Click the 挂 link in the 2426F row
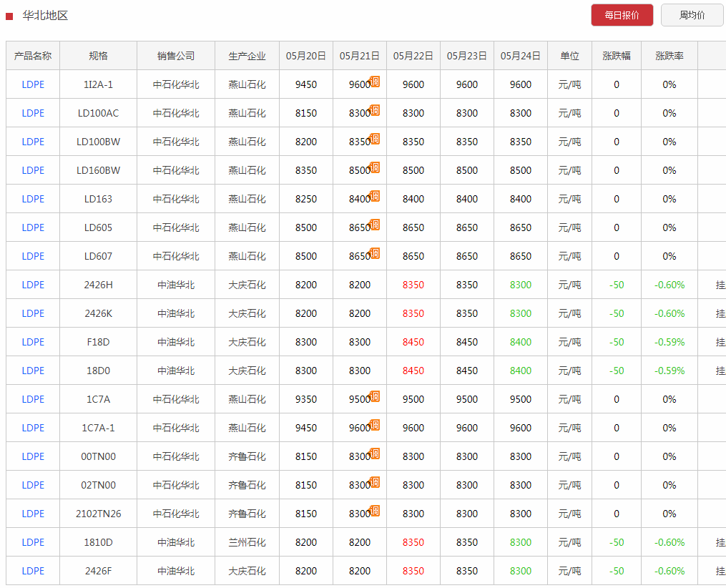 pos(720,571)
